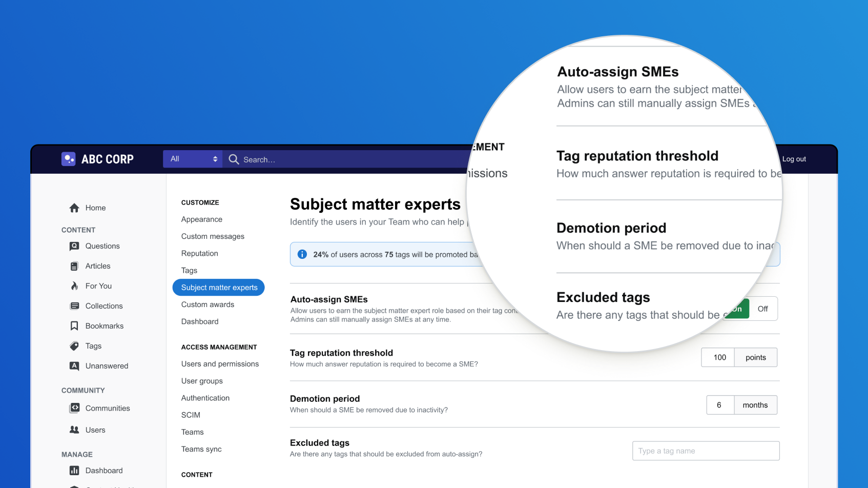Open the Appearance settings page

(x=202, y=219)
